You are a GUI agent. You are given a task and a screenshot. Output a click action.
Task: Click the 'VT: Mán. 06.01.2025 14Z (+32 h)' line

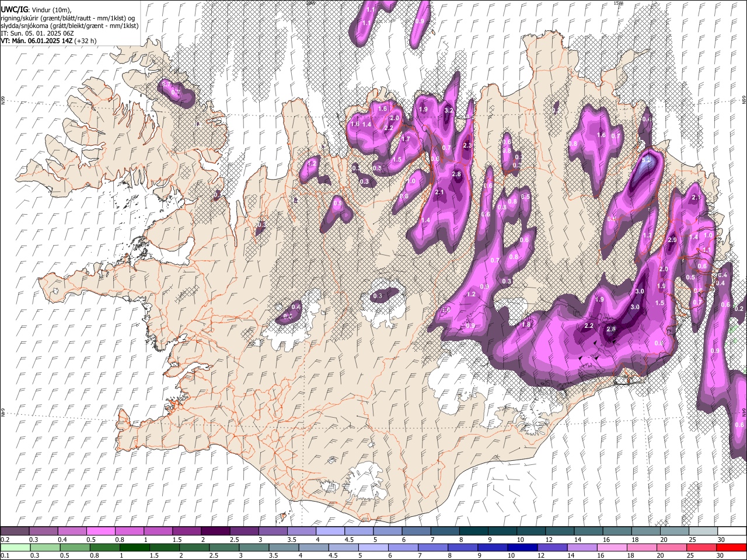pos(48,41)
